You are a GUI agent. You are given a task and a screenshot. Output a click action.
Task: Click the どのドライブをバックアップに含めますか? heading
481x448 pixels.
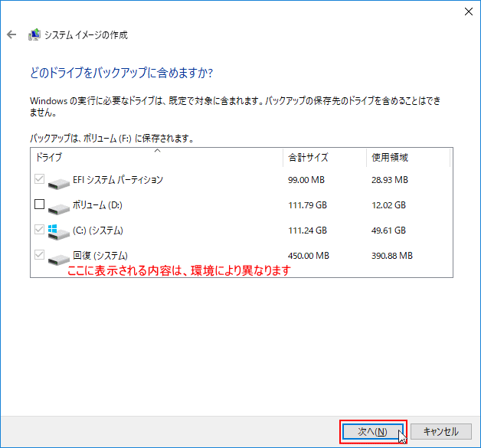(x=122, y=73)
